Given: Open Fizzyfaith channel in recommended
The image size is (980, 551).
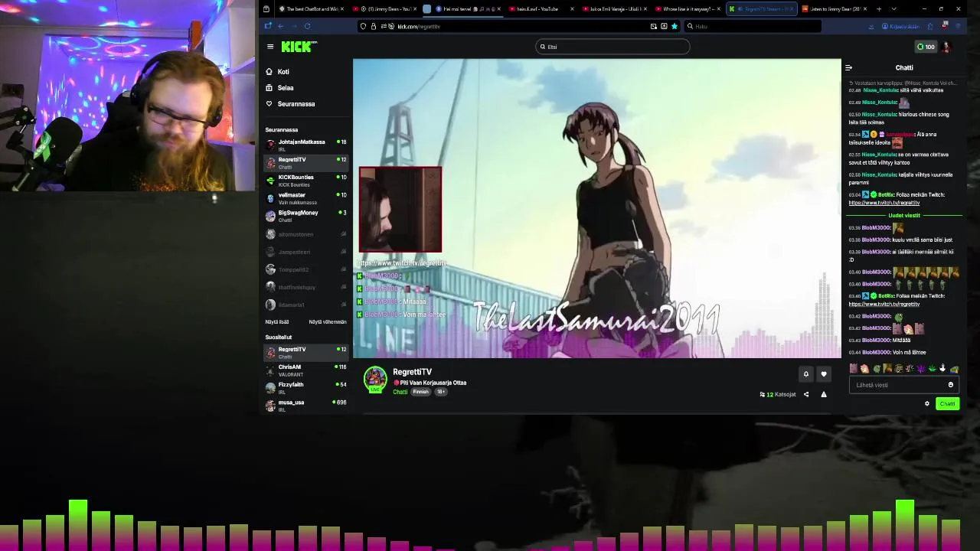Looking at the screenshot, I should tap(305, 387).
